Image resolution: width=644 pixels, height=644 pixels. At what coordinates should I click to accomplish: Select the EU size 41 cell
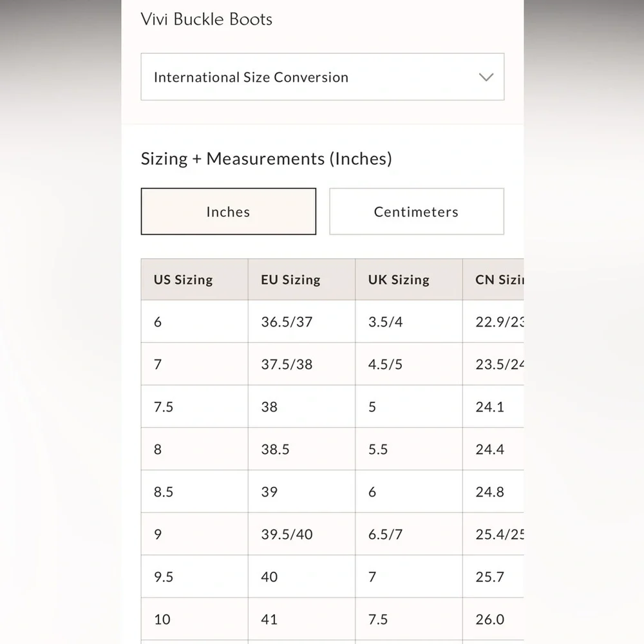(269, 620)
